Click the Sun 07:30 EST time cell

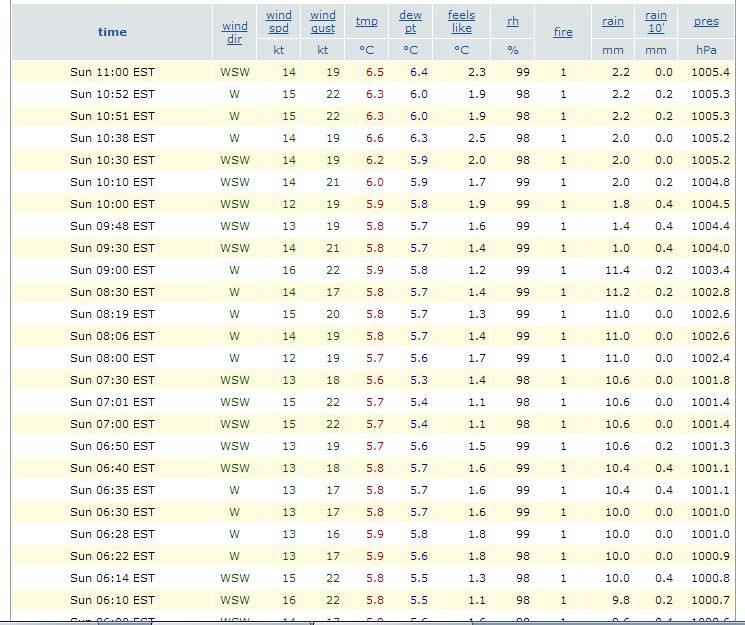coord(112,380)
